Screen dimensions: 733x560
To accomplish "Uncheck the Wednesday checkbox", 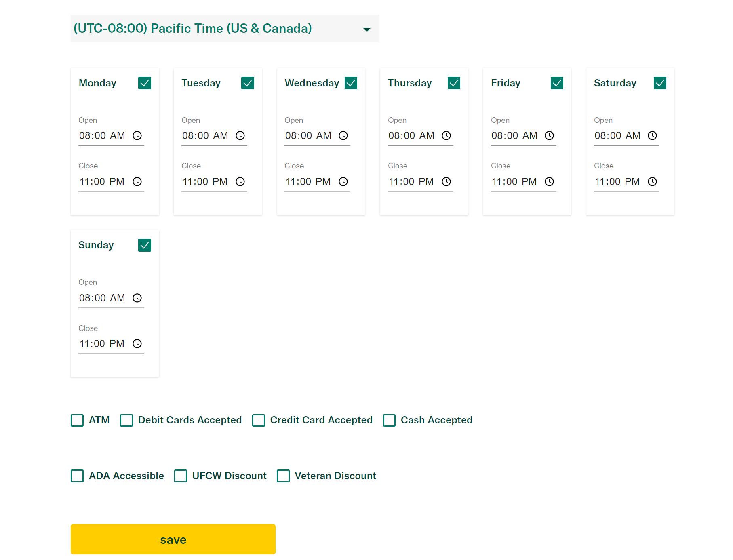I will point(351,83).
